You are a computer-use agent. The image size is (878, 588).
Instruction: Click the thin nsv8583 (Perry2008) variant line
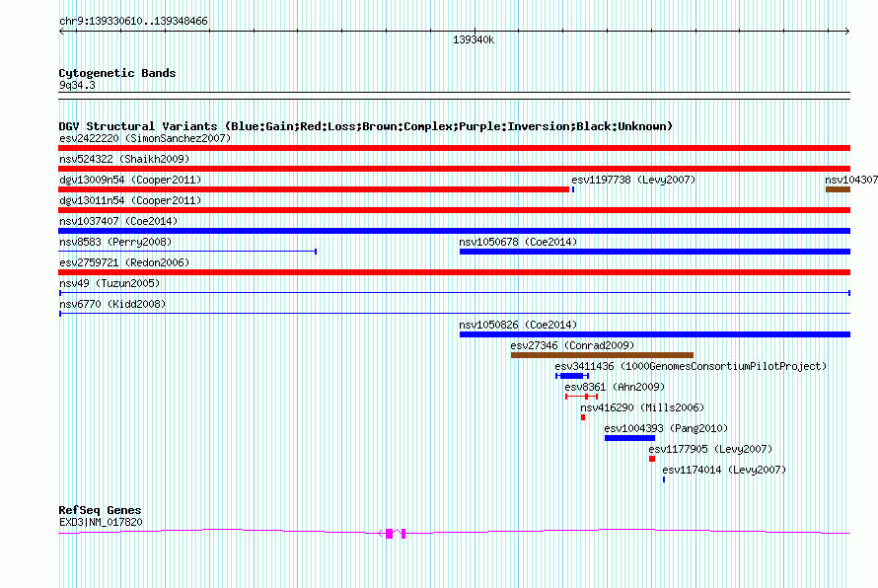[187, 252]
